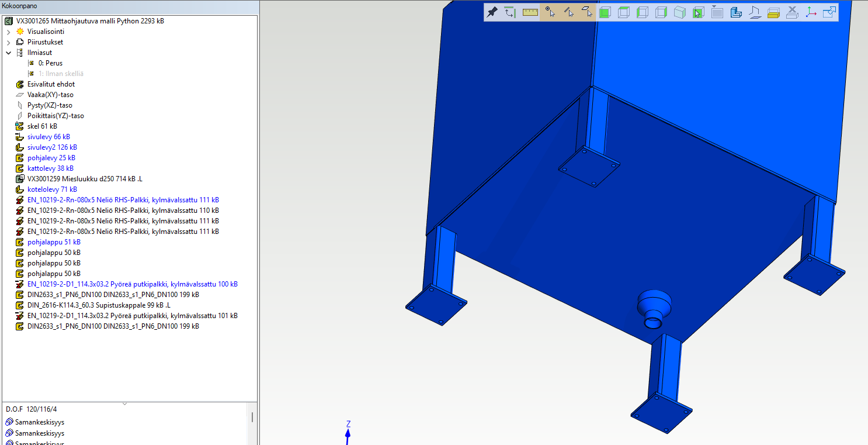Select the kattolevy 38 kB part
The height and width of the screenshot is (445, 868).
point(50,168)
